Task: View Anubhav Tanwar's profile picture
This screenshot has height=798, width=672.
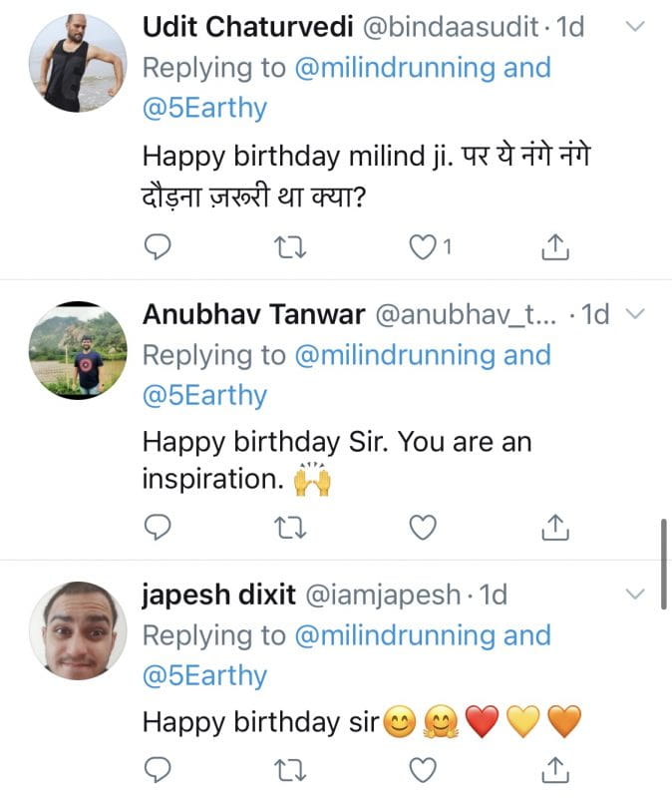Action: pos(77,350)
